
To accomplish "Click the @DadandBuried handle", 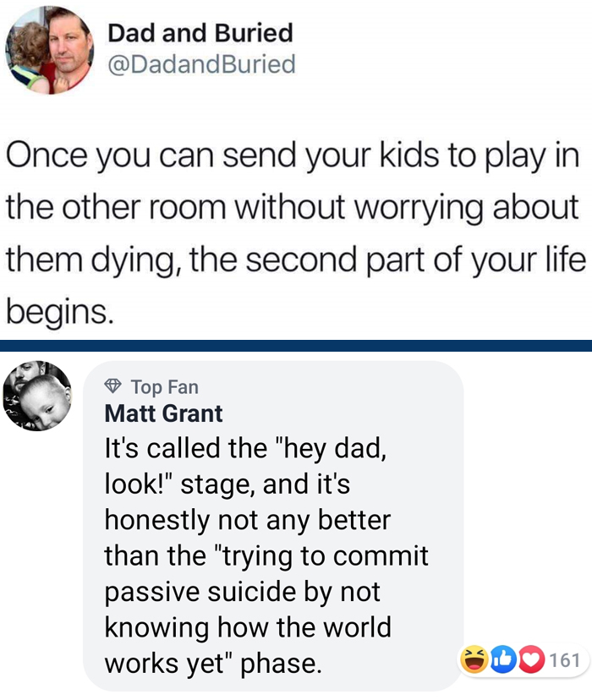I will (x=201, y=63).
